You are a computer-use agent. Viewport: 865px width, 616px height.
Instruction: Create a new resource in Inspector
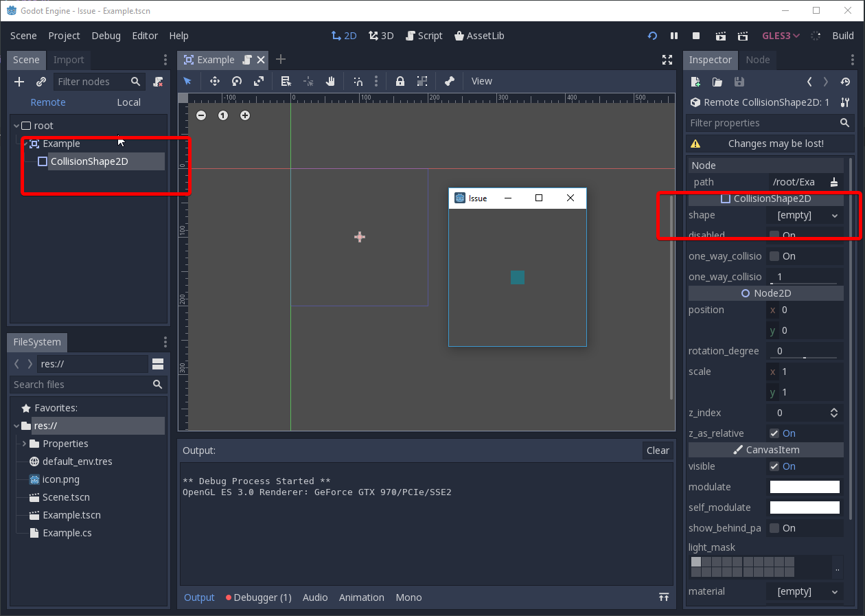[695, 81]
